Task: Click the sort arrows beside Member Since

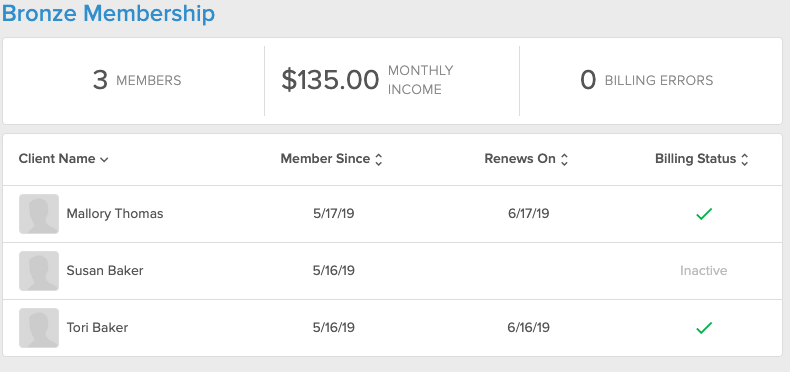Action: 379,160
